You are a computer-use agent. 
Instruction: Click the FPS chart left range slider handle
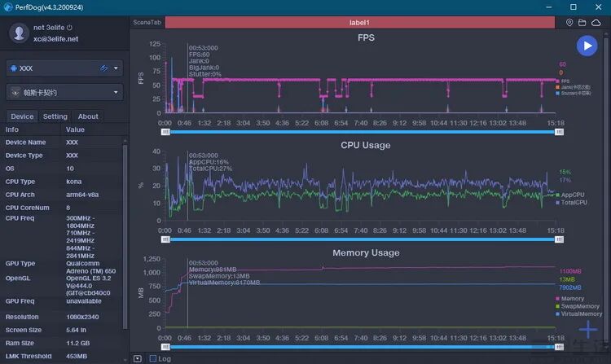click(165, 132)
